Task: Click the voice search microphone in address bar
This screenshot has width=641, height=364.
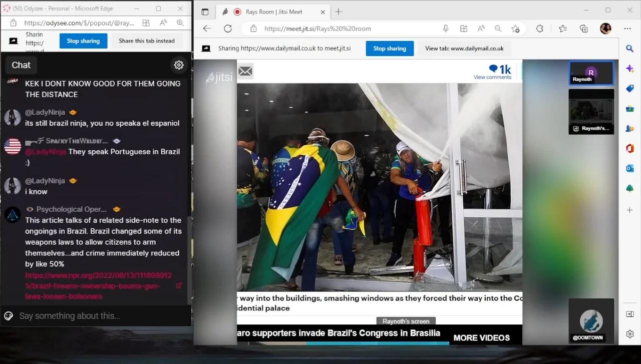Action: pyautogui.click(x=446, y=29)
